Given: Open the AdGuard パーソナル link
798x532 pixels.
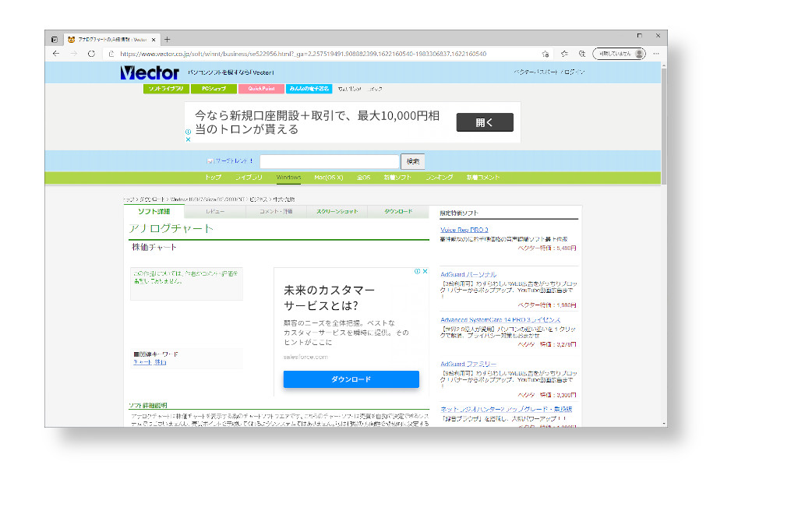Looking at the screenshot, I should click(468, 275).
